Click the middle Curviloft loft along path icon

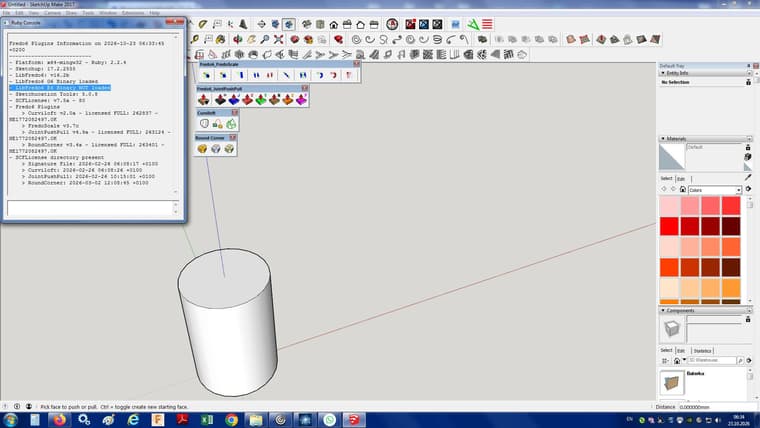click(218, 124)
